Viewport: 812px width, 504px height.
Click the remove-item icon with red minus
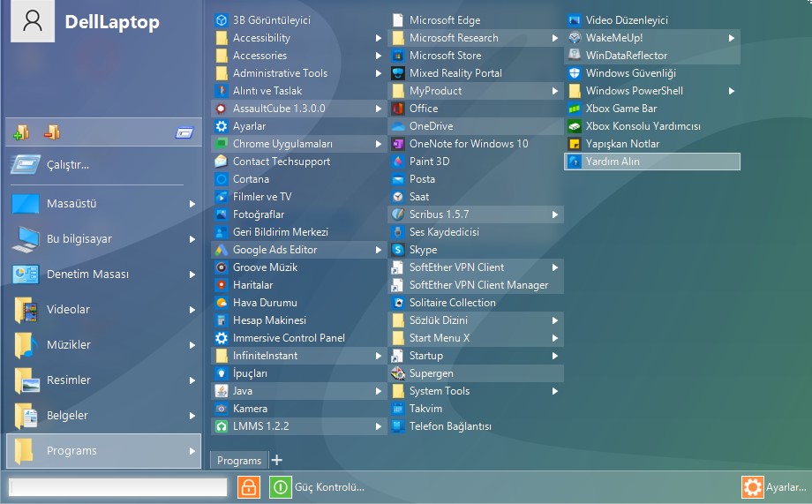52,132
